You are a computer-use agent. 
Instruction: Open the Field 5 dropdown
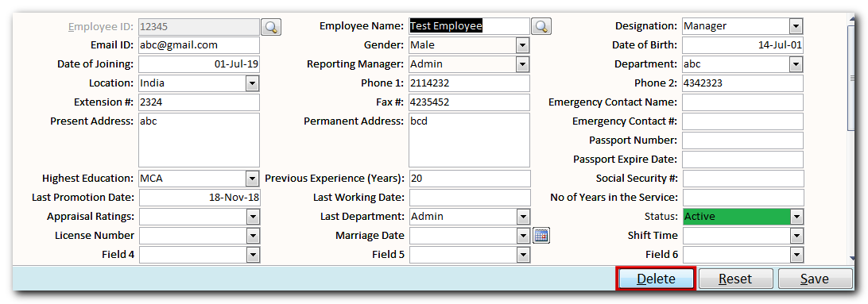pos(524,255)
